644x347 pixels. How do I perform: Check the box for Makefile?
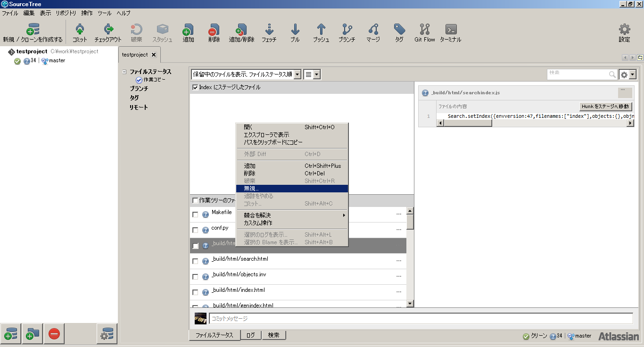coord(195,215)
